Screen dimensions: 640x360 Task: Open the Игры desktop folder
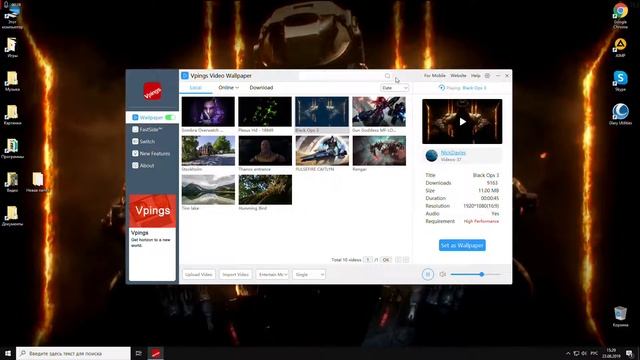point(12,48)
